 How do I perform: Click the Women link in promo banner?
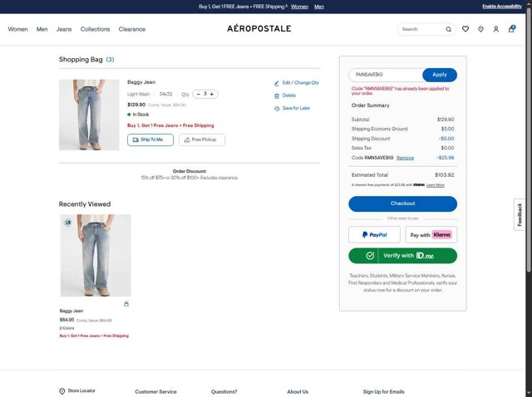pos(299,7)
